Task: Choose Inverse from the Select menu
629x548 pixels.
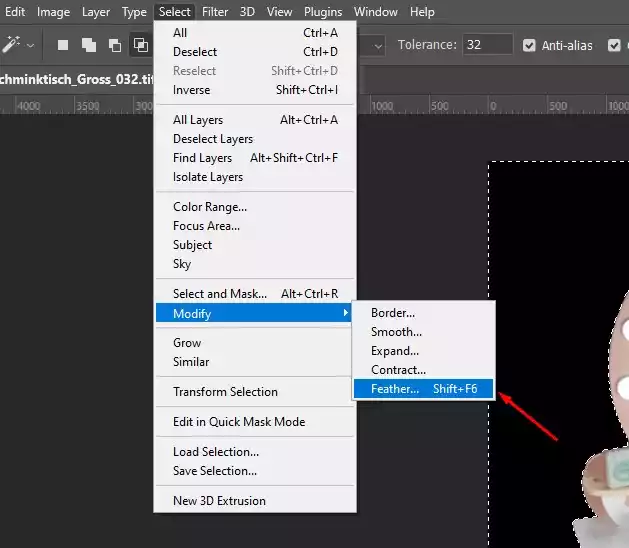Action: tap(192, 90)
